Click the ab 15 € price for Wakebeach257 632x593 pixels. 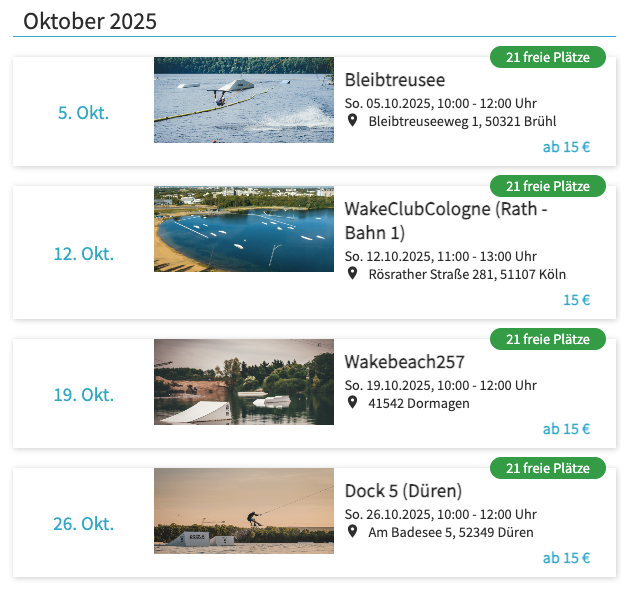[x=566, y=429]
